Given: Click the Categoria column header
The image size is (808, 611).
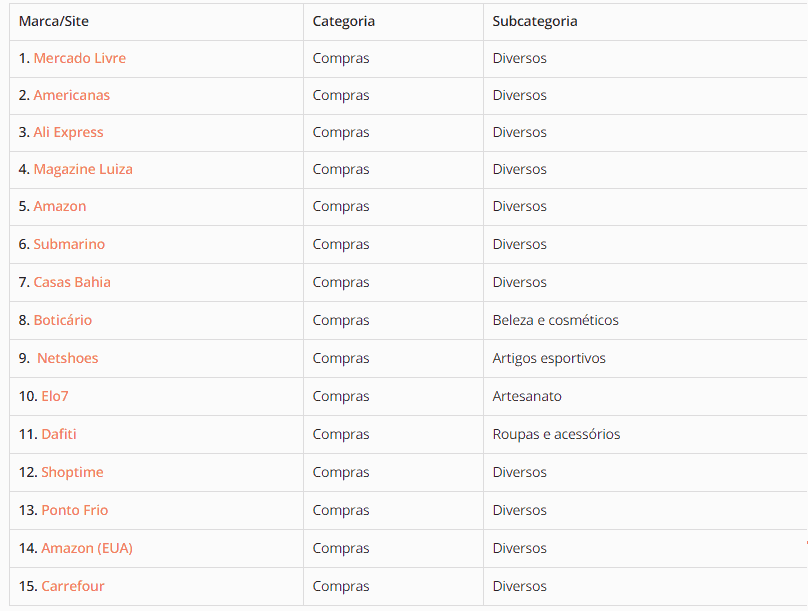Looking at the screenshot, I should point(344,21).
